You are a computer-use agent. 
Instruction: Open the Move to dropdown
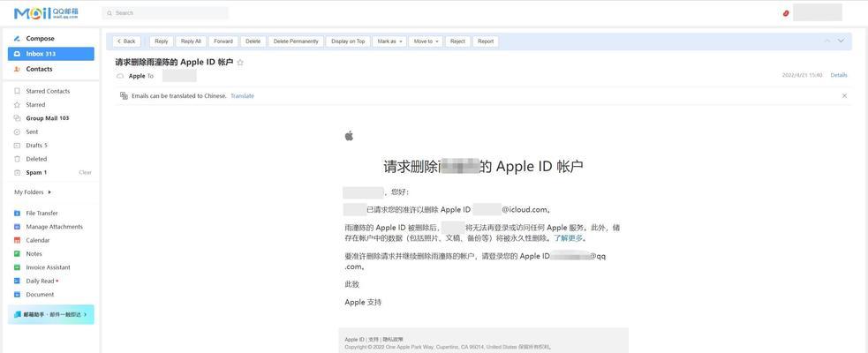point(426,41)
